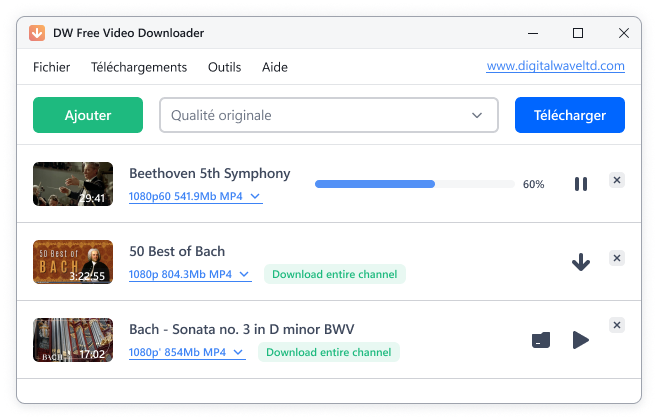Remove Bach Sonata no. 3 from the list
Screen dimensions: 658x420
tap(617, 326)
